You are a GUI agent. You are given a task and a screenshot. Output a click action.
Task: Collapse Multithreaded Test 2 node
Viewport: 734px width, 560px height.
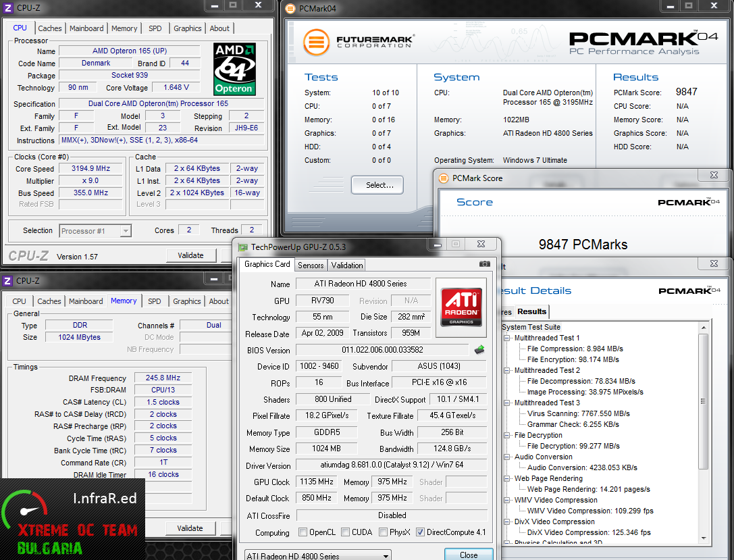[507, 370]
